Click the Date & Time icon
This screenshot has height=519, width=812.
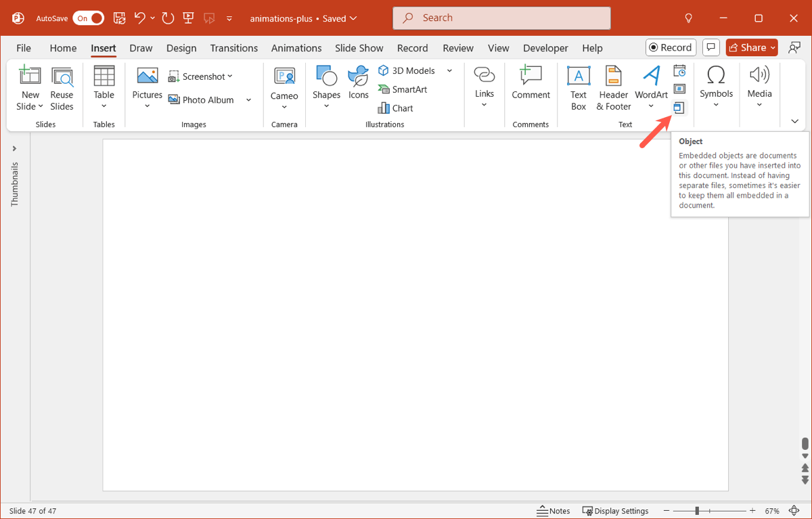point(680,70)
